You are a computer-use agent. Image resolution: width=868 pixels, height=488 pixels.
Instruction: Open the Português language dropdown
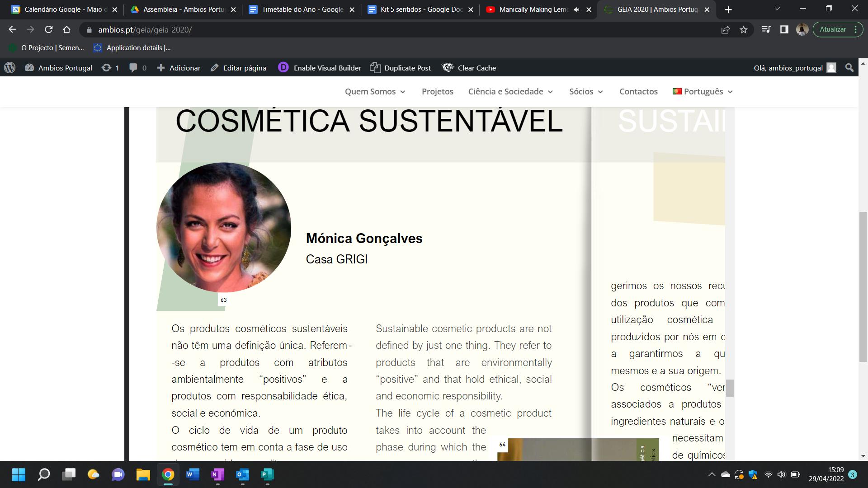(703, 92)
